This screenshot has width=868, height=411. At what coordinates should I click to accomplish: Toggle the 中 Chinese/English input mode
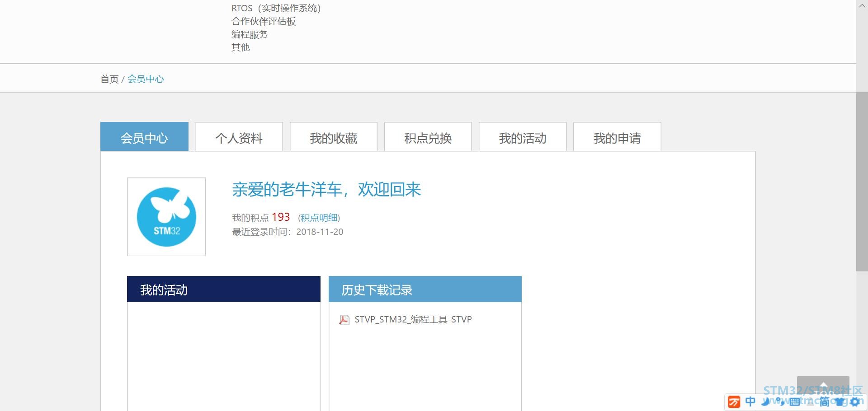click(x=750, y=402)
